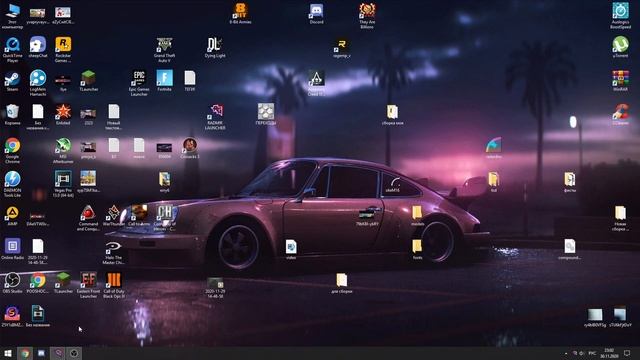Open the WarThunder shortcut
This screenshot has width=640, height=360.
(113, 216)
